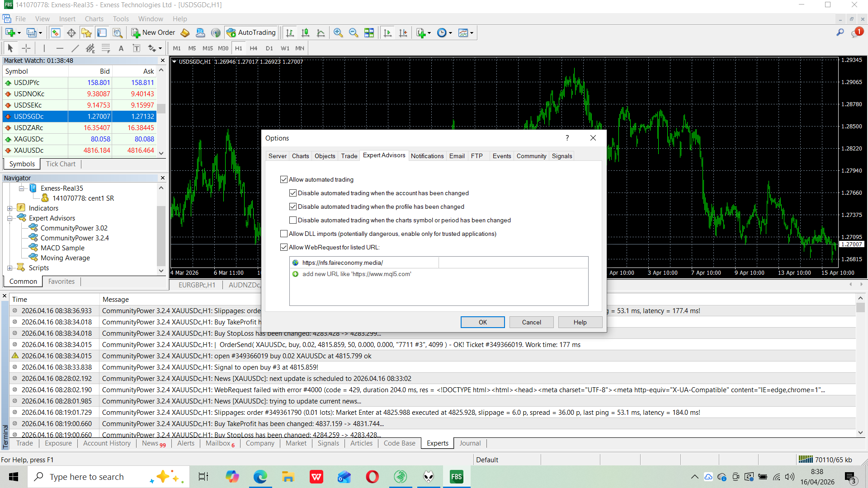Enable disable trading when symbol or period changed

coord(293,220)
